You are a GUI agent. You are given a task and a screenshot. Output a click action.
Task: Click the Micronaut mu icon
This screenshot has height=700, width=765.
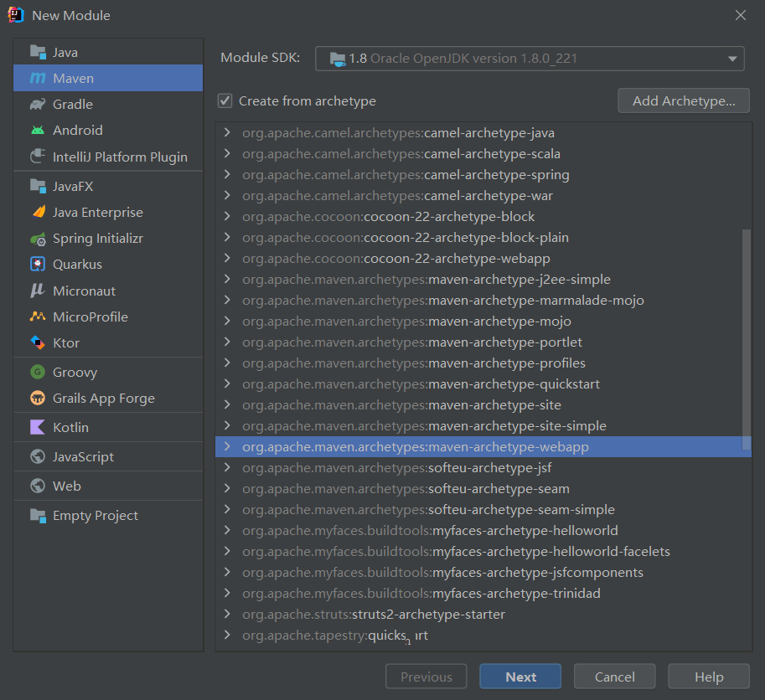pos(38,291)
